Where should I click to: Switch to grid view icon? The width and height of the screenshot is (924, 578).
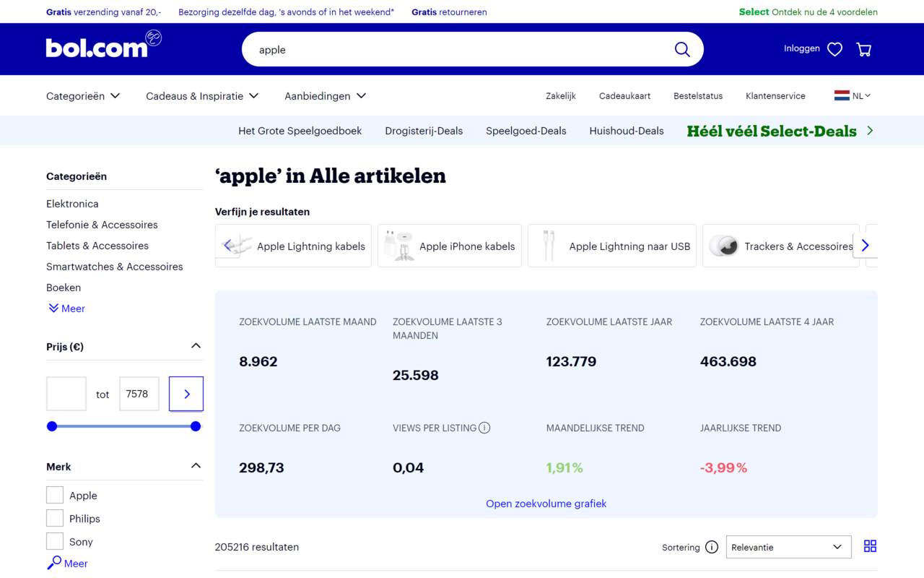[870, 546]
